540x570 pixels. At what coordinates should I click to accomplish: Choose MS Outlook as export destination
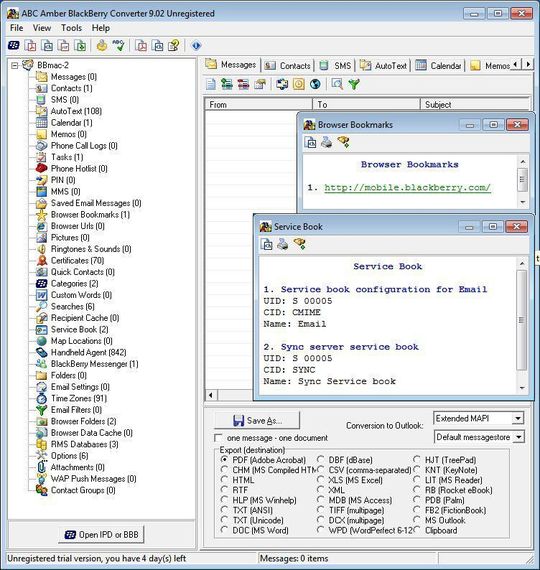tap(417, 520)
